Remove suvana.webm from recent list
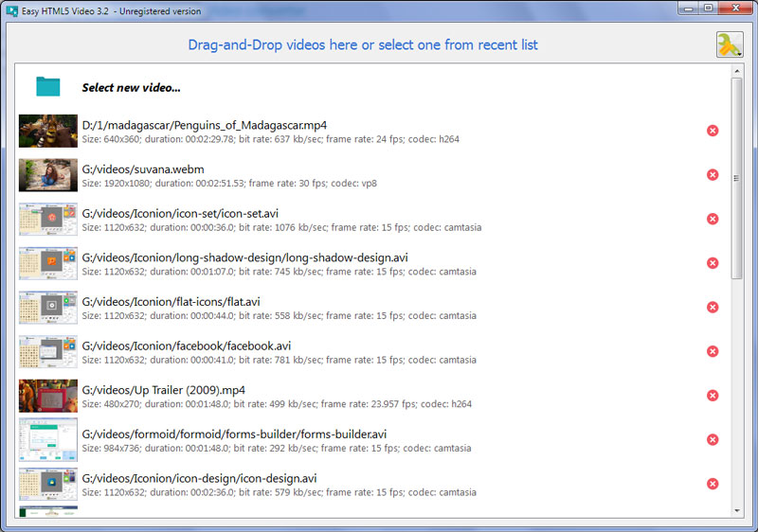This screenshot has height=532, width=758. [x=713, y=175]
